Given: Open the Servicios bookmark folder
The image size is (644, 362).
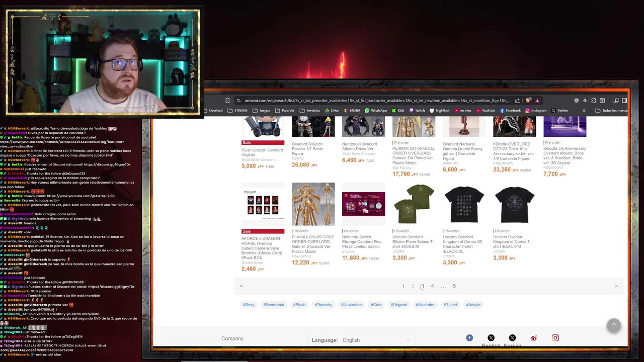Looking at the screenshot, I should pyautogui.click(x=310, y=111).
